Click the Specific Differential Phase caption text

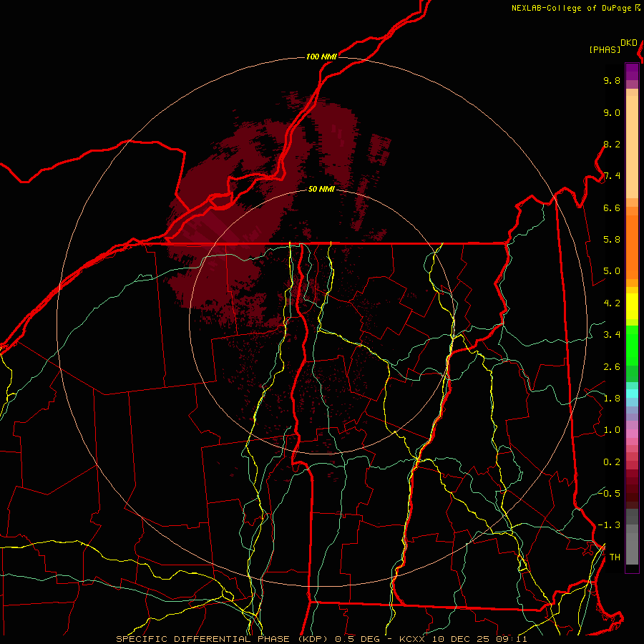click(x=321, y=639)
